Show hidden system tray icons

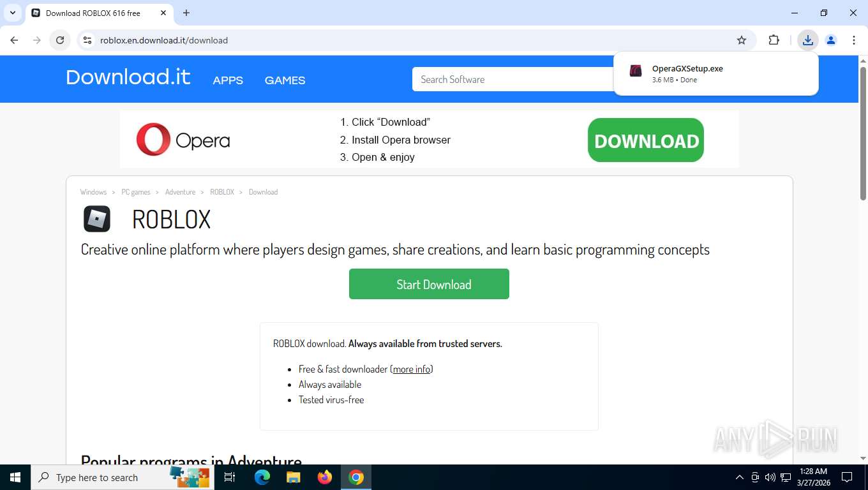point(740,477)
